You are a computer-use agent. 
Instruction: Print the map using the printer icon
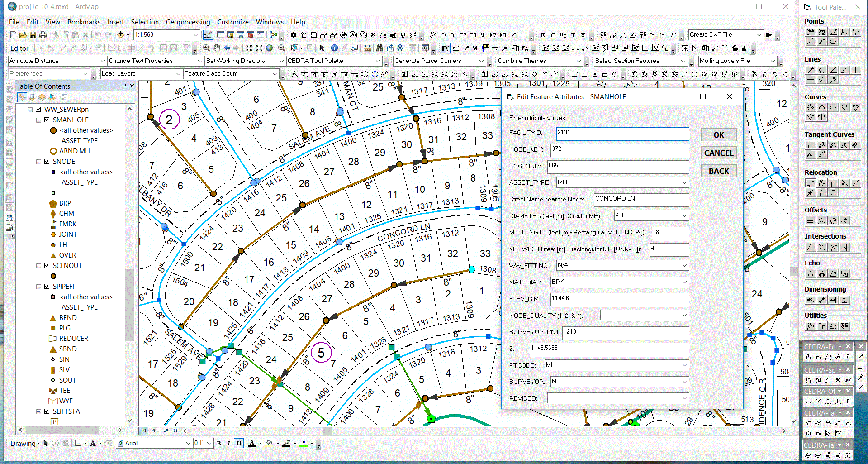[x=43, y=35]
